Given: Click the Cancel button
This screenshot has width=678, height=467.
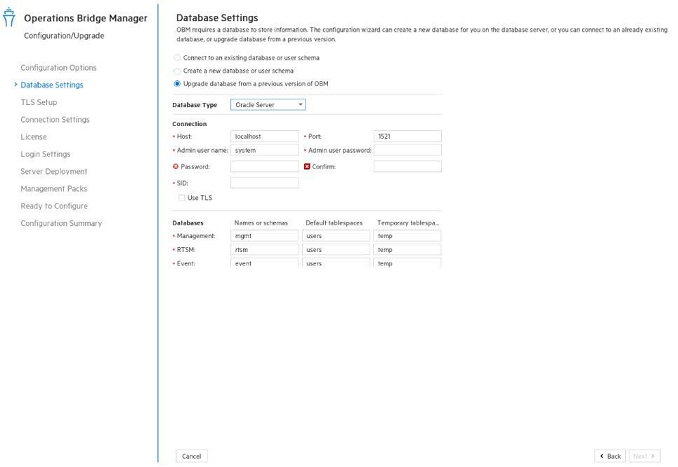Looking at the screenshot, I should 192,456.
